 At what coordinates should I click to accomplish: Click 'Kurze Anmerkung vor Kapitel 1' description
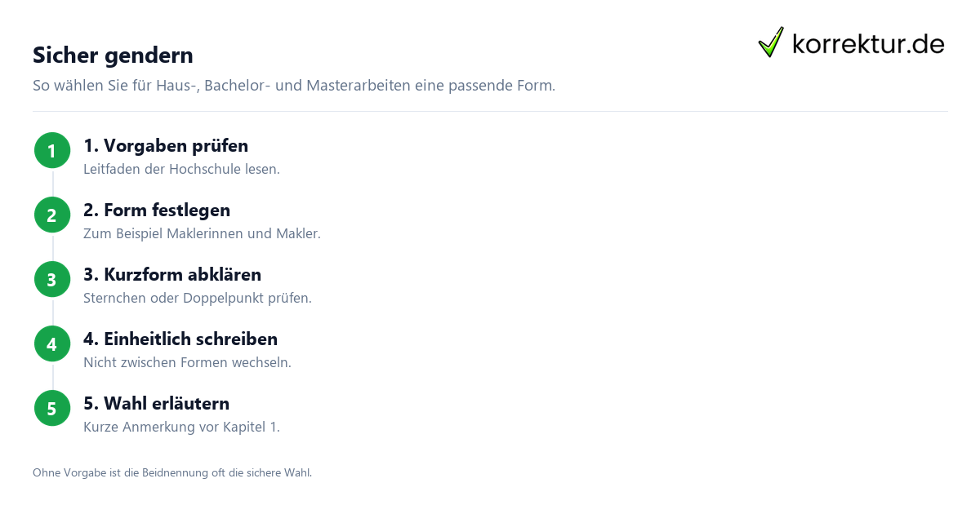pos(181,428)
